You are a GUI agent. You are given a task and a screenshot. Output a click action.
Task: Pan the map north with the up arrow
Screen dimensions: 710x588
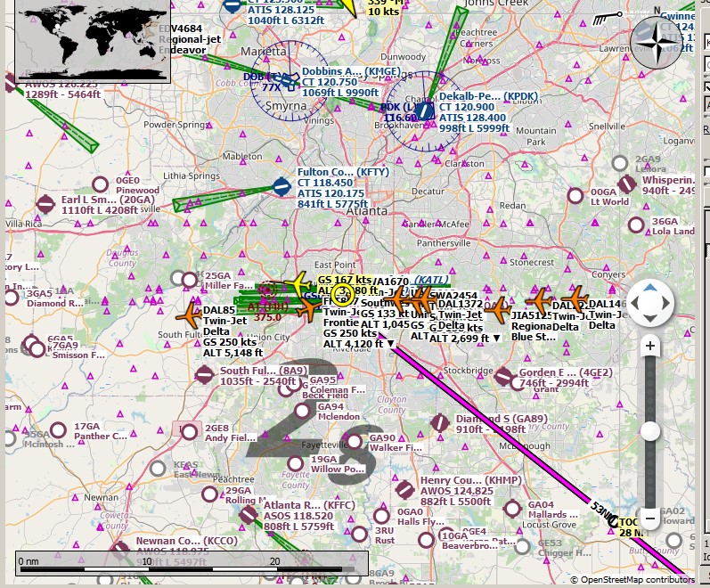click(x=649, y=288)
